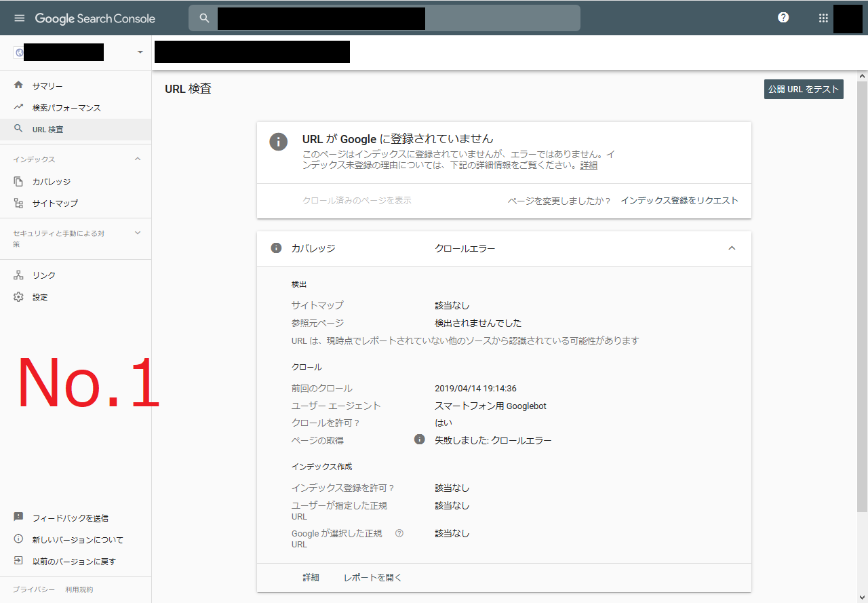Click 失敗しました: クロールエラー text

[x=493, y=440]
